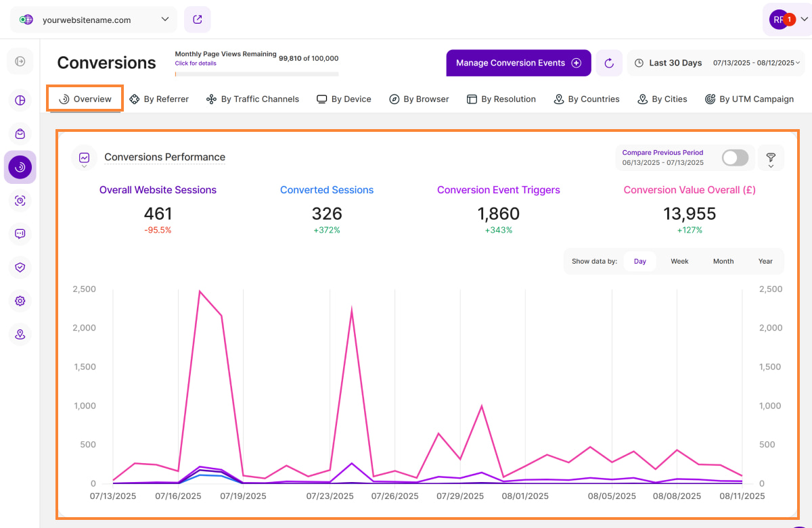Open the dashboard pie chart sidebar icon
The width and height of the screenshot is (812, 528).
pyautogui.click(x=20, y=101)
